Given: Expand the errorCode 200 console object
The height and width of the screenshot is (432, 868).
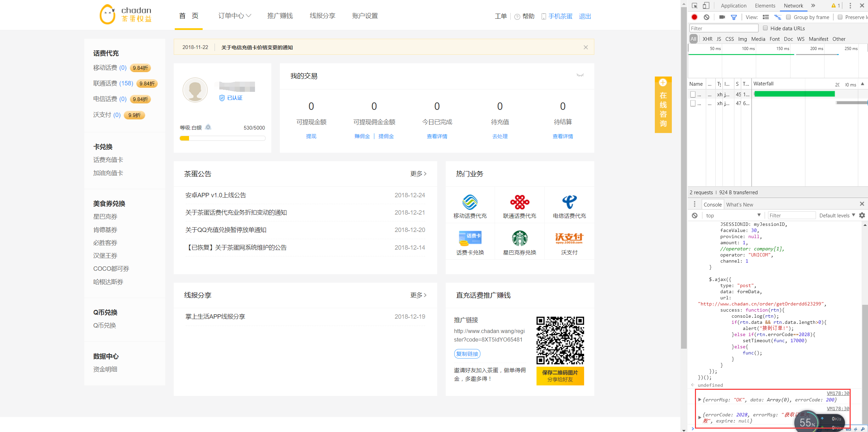Looking at the screenshot, I should [x=700, y=400].
